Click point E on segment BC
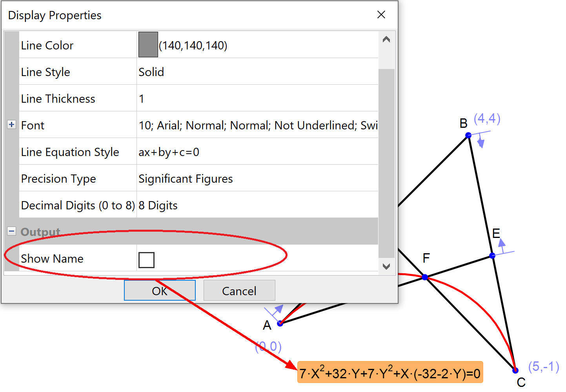The height and width of the screenshot is (392, 566). 492,256
